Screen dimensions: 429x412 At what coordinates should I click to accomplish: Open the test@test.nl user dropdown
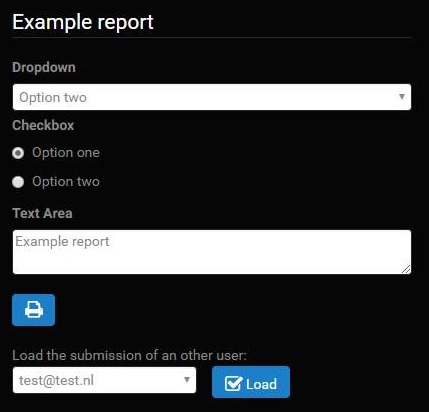click(x=104, y=380)
